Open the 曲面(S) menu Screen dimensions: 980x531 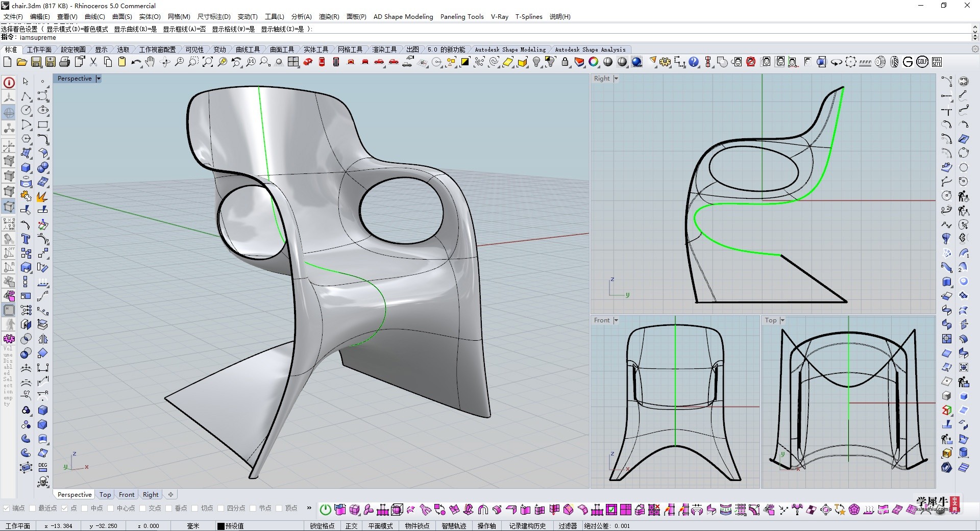pos(122,16)
